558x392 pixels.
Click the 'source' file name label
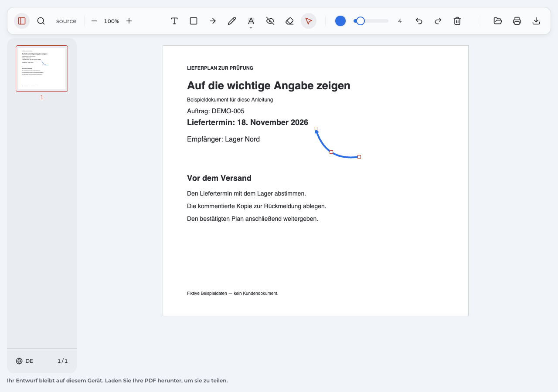click(66, 21)
